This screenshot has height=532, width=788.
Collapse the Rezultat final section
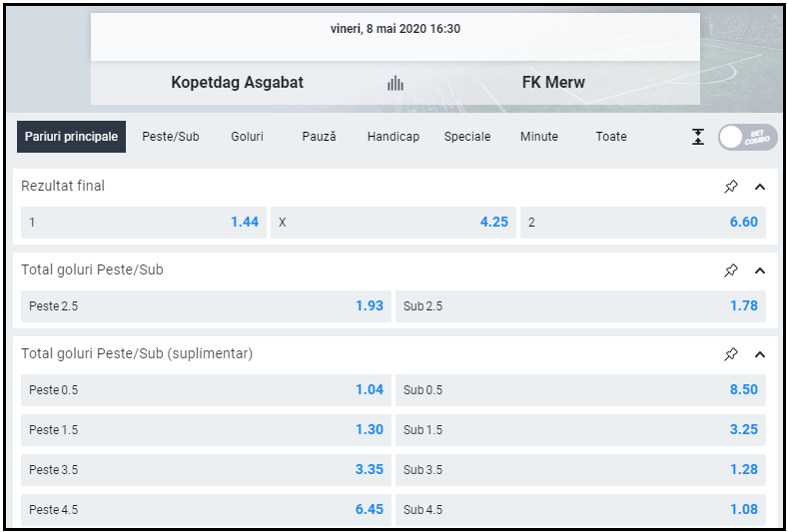click(760, 187)
